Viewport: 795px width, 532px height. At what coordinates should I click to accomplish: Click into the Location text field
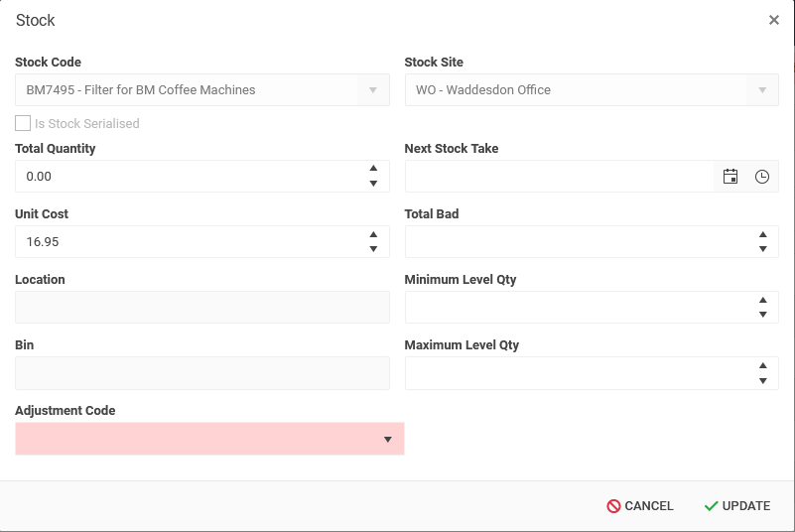tap(201, 307)
